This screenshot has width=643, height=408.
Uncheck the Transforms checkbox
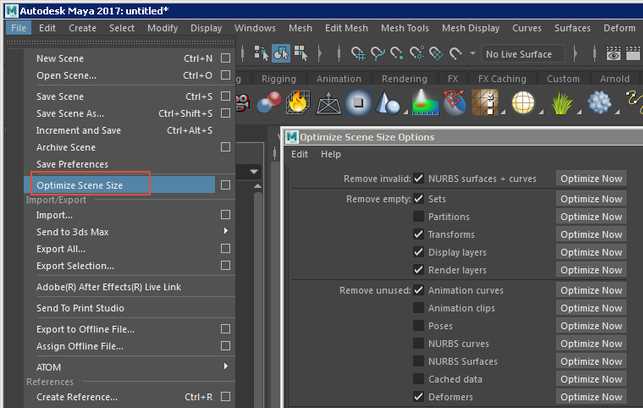pyautogui.click(x=418, y=234)
